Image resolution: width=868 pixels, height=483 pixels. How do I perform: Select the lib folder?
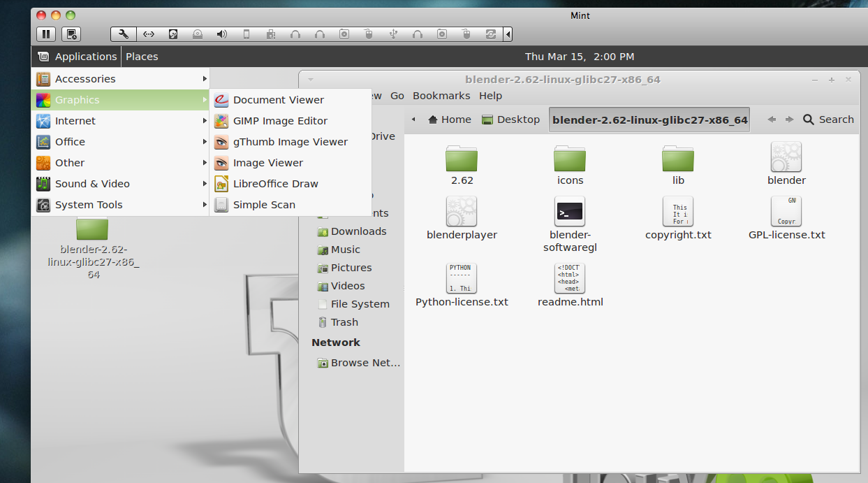click(x=678, y=165)
